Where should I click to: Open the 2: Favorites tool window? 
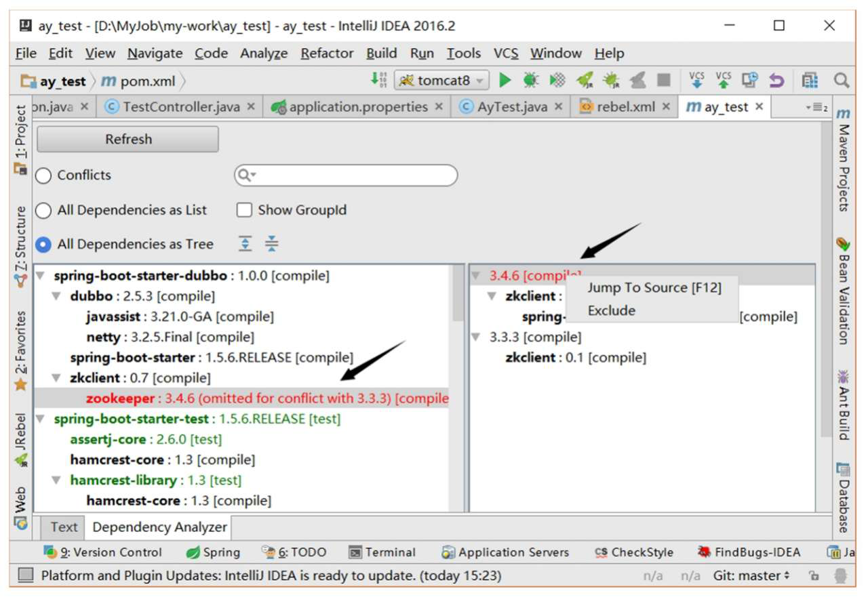(x=21, y=350)
